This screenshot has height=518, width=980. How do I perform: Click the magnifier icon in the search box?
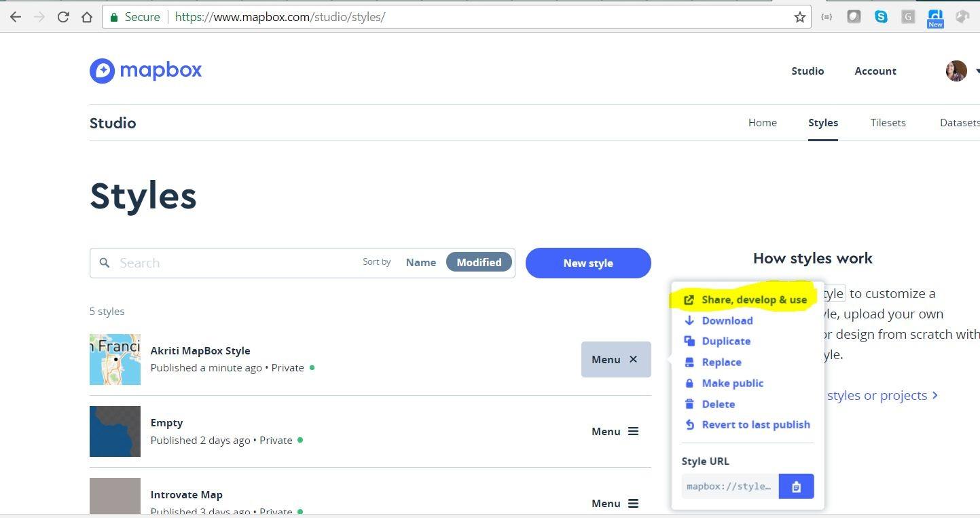[x=105, y=263]
